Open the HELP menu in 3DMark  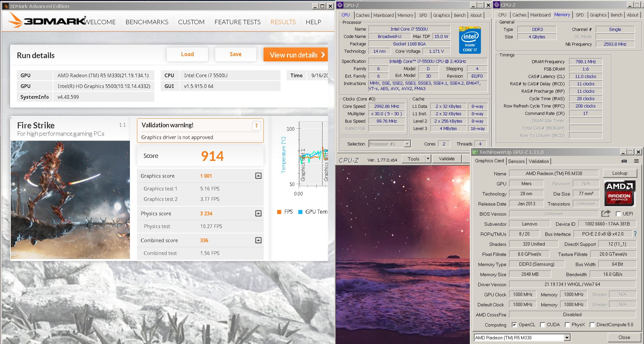pos(313,22)
